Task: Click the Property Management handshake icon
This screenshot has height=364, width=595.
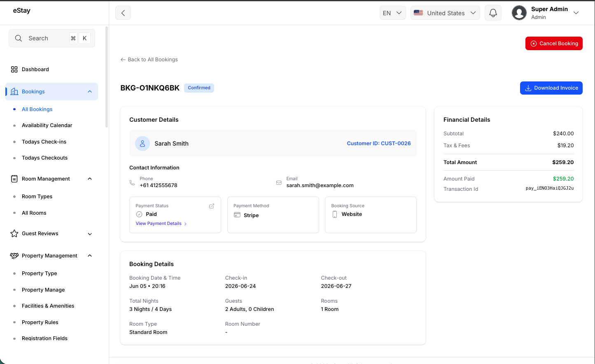Action: (x=14, y=256)
